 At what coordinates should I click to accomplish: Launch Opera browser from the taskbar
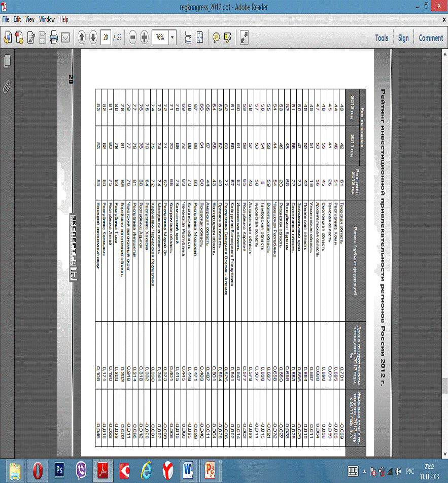[x=38, y=471]
